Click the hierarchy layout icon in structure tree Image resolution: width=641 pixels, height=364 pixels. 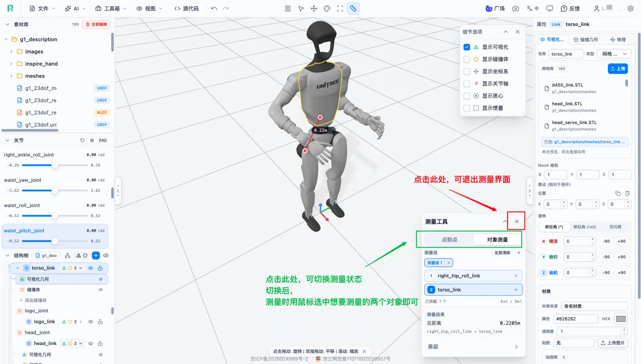click(x=68, y=255)
